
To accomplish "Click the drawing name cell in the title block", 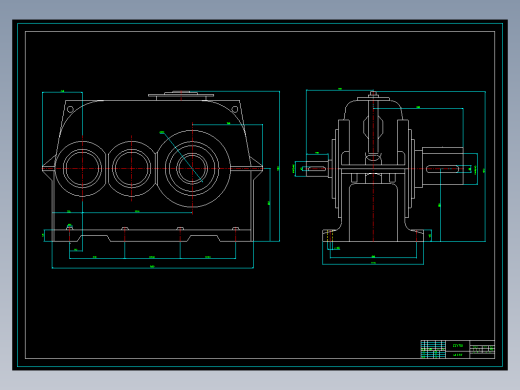I will click(x=458, y=346).
